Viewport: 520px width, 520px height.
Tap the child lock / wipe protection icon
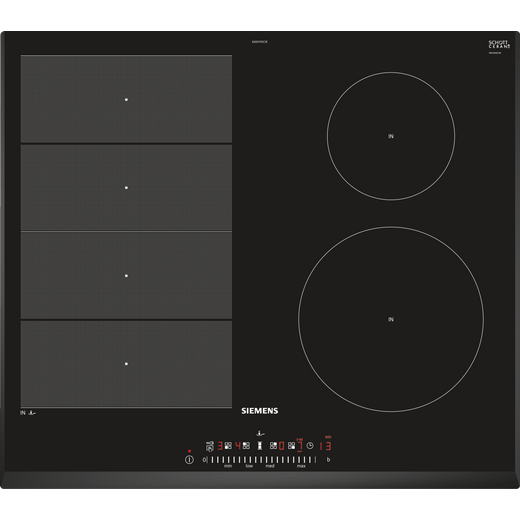(210, 446)
